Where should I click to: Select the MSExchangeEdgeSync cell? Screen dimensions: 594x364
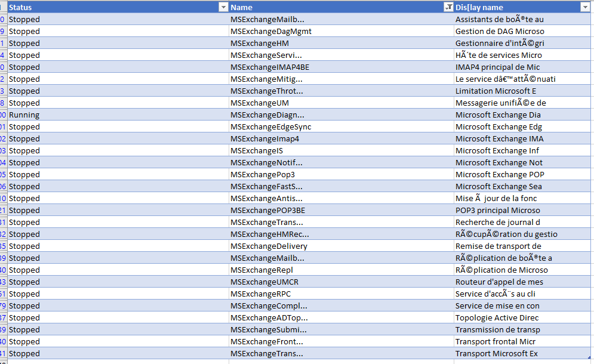[x=341, y=127]
